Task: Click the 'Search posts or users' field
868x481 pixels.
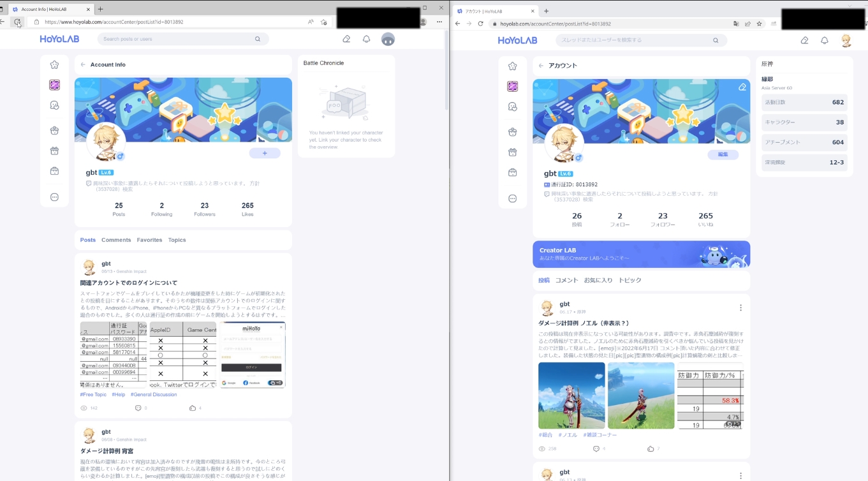Action: coord(179,39)
